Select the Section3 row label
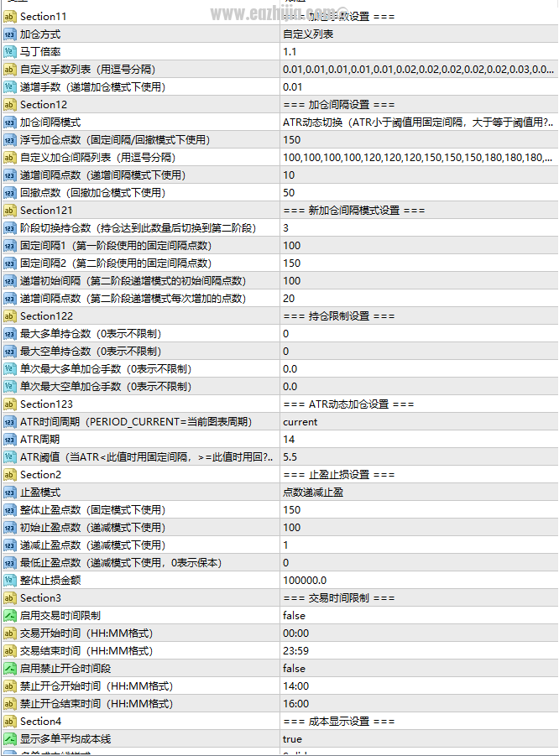The width and height of the screenshot is (559, 756). pyautogui.click(x=40, y=598)
